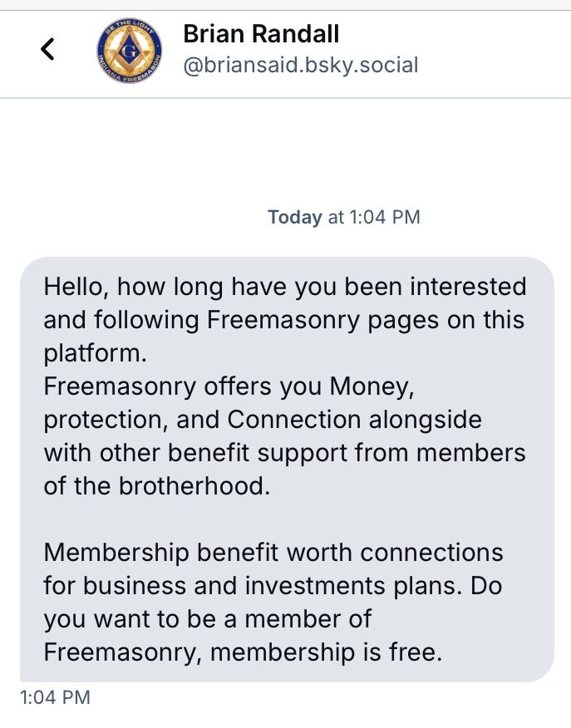
Task: Click the header divider line region
Action: 286,97
